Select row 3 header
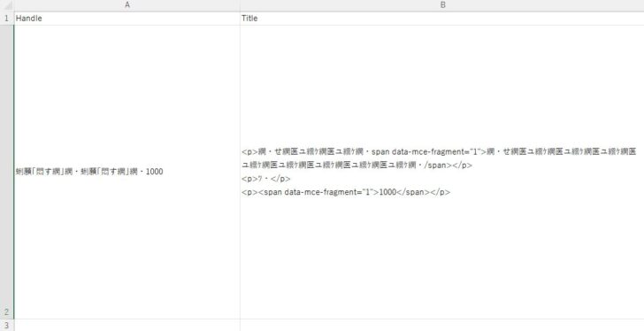 [x=6, y=325]
